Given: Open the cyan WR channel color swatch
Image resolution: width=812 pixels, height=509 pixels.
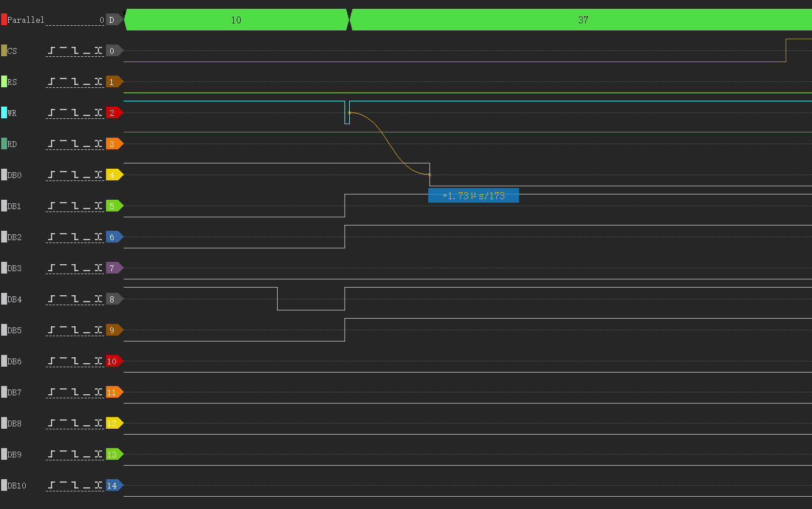Looking at the screenshot, I should (4, 112).
